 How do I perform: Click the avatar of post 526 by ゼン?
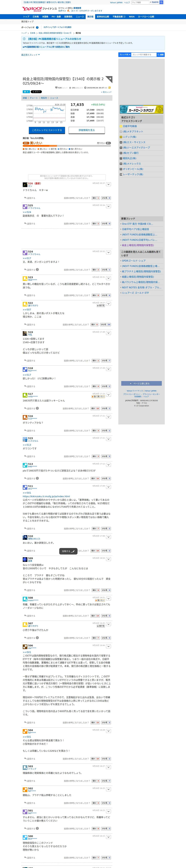[x=25, y=185]
